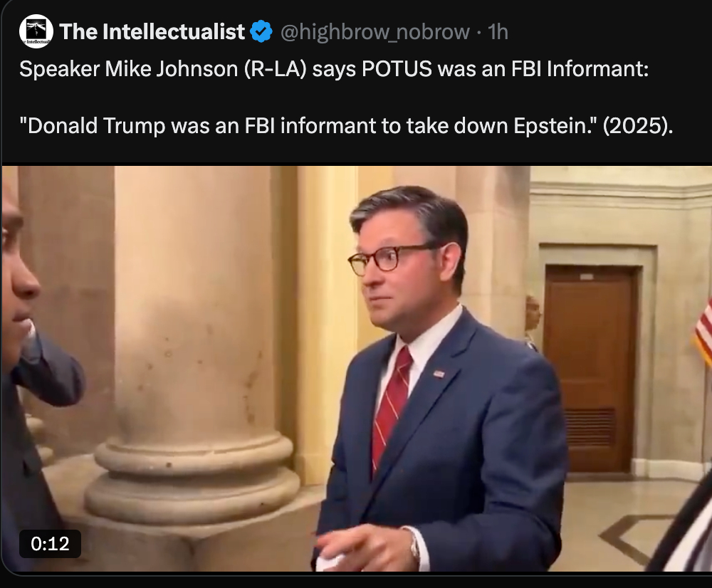Click the "(2025)." text in the tweet
The width and height of the screenshot is (712, 588).
[638, 126]
